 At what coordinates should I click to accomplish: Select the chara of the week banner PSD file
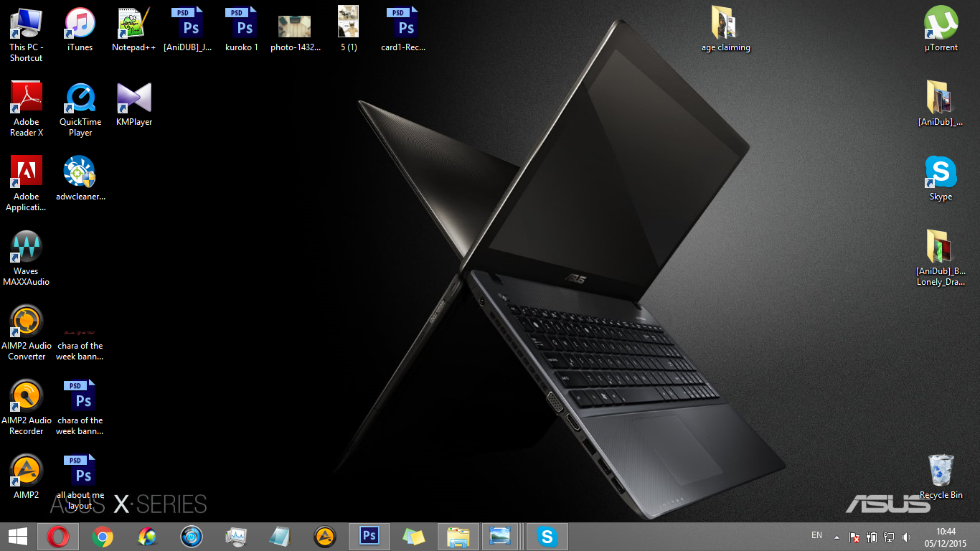[80, 408]
